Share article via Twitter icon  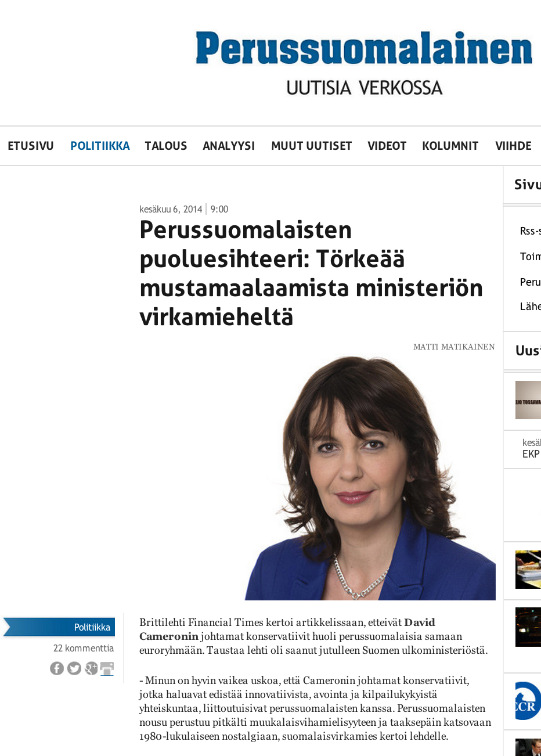74,668
